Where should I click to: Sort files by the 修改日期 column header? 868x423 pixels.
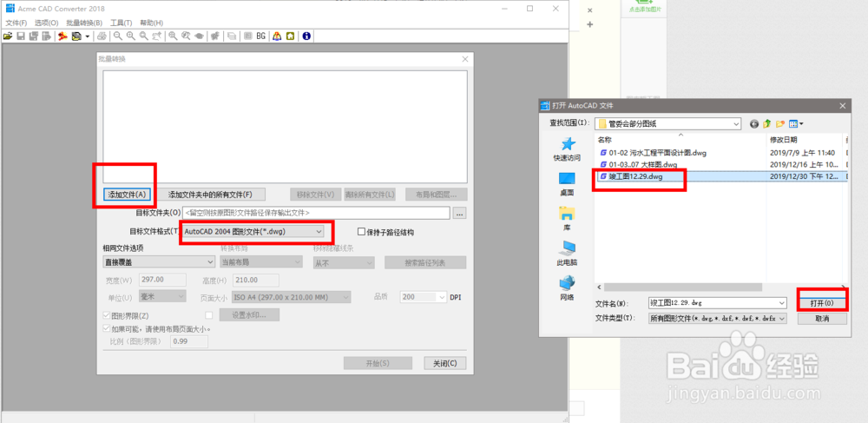805,140
